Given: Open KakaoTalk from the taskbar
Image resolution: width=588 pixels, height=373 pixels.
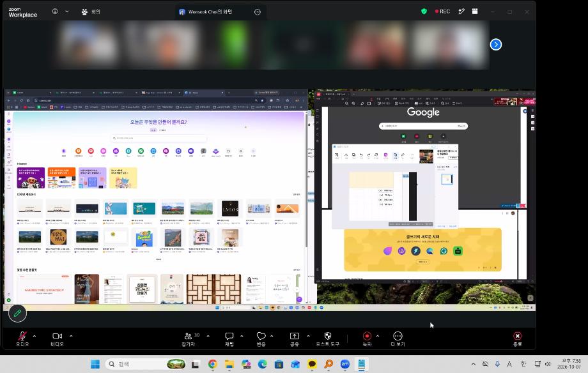Looking at the screenshot, I should click(x=312, y=364).
